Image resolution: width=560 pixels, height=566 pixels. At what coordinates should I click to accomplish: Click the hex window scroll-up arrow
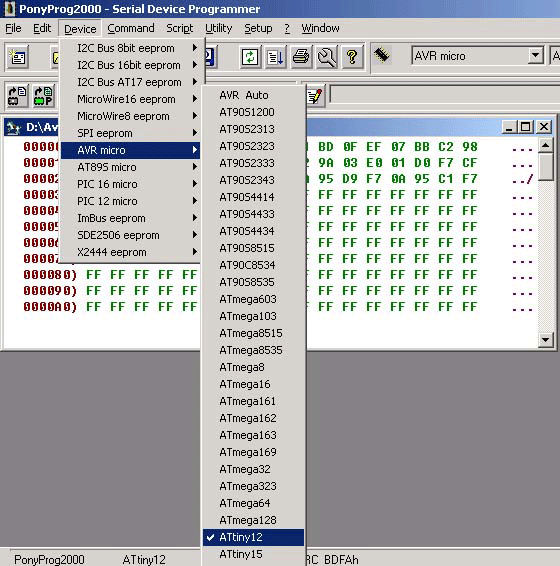(x=546, y=145)
